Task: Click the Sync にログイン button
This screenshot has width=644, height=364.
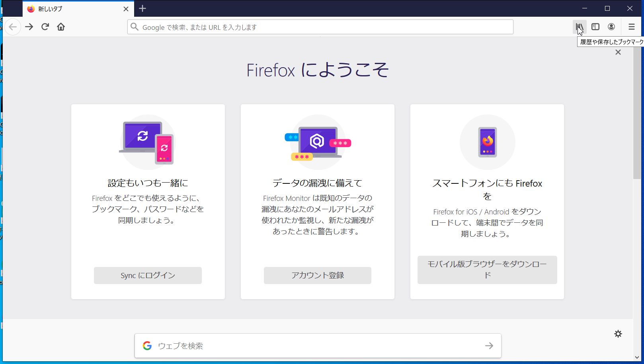Action: pos(148,275)
